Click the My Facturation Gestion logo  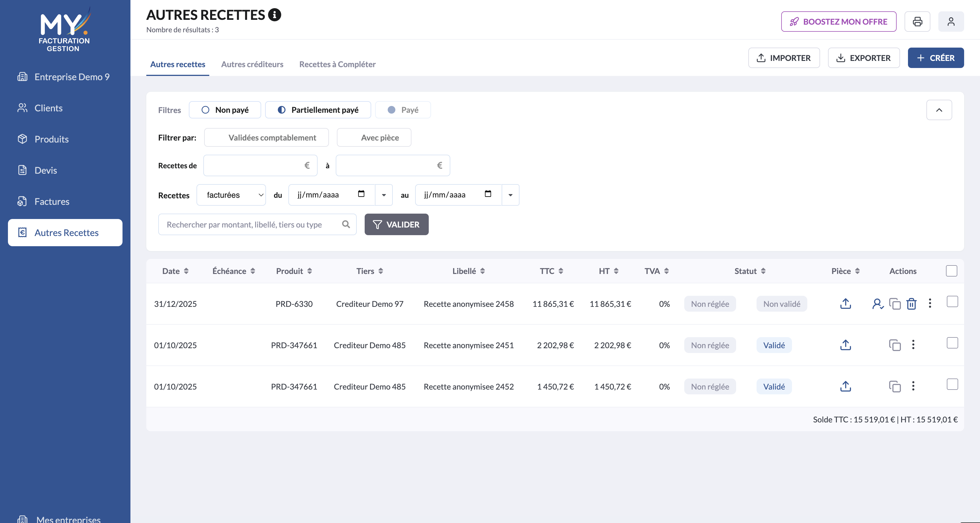pyautogui.click(x=65, y=30)
